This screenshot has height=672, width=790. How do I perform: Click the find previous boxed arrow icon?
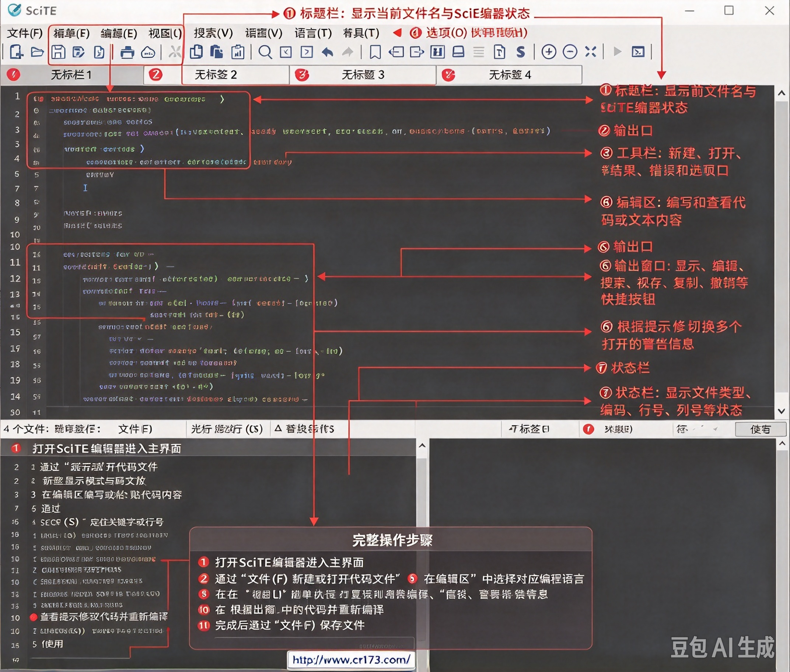(286, 52)
